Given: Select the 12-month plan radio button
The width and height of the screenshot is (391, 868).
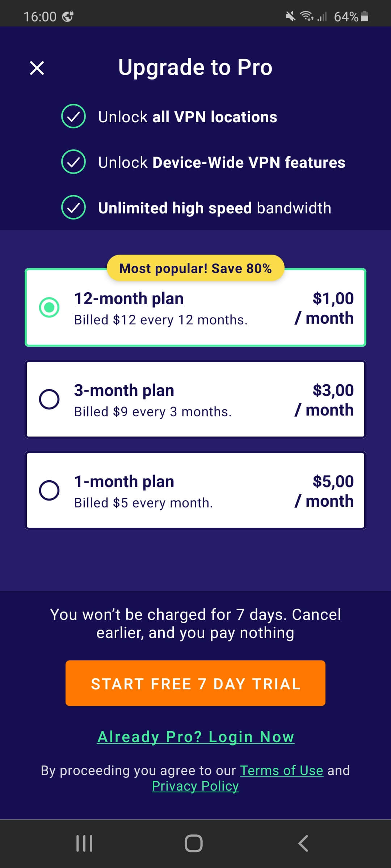Looking at the screenshot, I should point(49,307).
